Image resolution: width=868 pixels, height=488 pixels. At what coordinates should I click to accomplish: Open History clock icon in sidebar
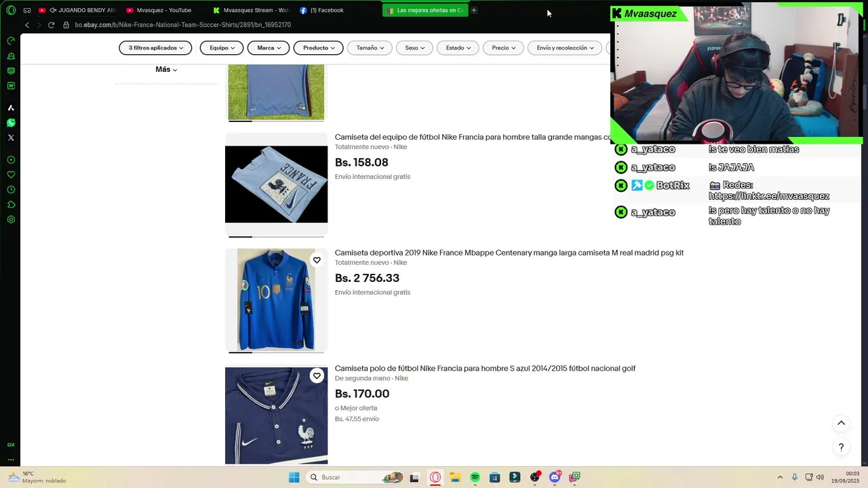coord(11,190)
